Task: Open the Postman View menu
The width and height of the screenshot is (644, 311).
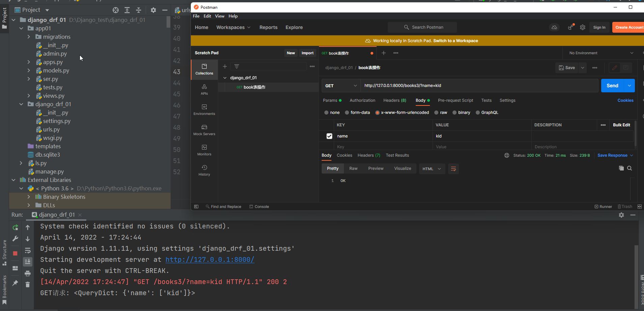Action: coord(219,16)
